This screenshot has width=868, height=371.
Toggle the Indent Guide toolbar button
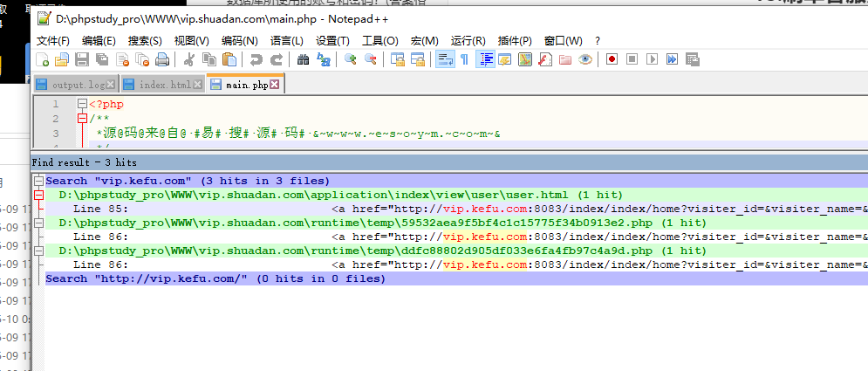[x=486, y=59]
